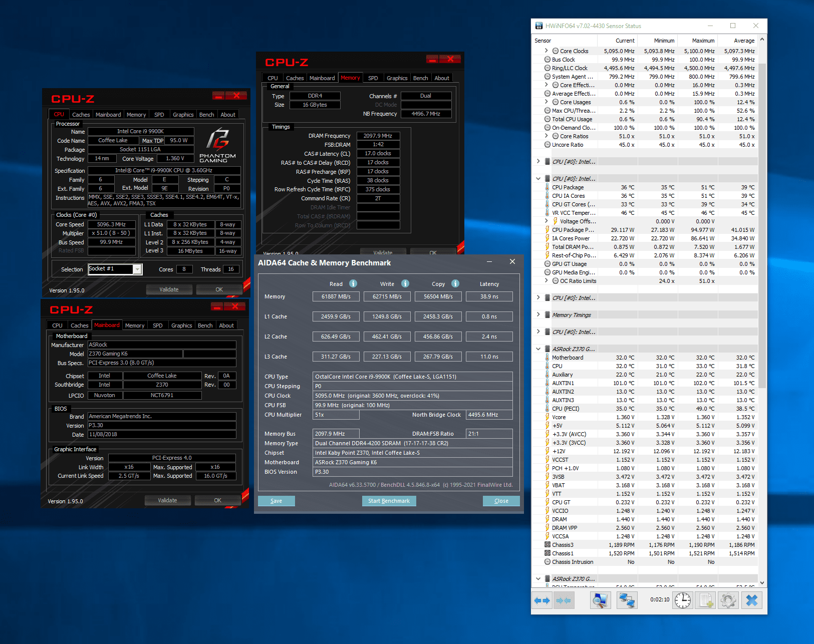The width and height of the screenshot is (814, 644).
Task: Click the HWiNFO vertical scrollbar thumb
Action: 762,225
